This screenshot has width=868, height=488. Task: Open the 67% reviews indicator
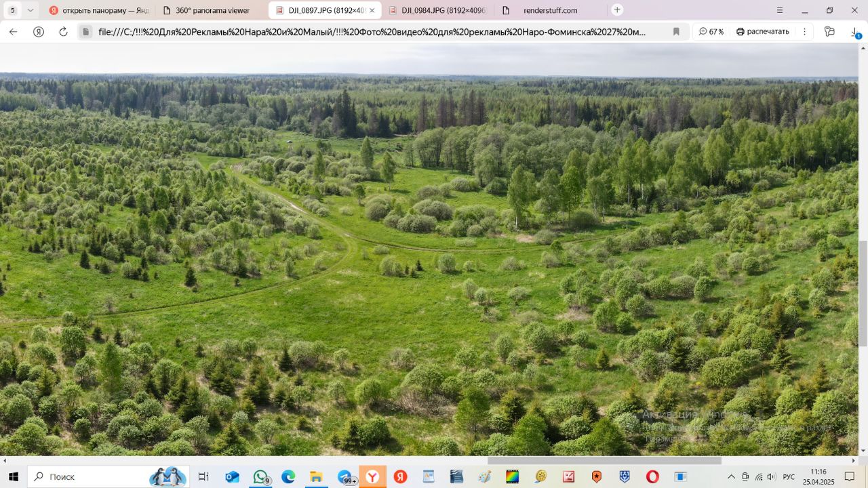coord(711,32)
